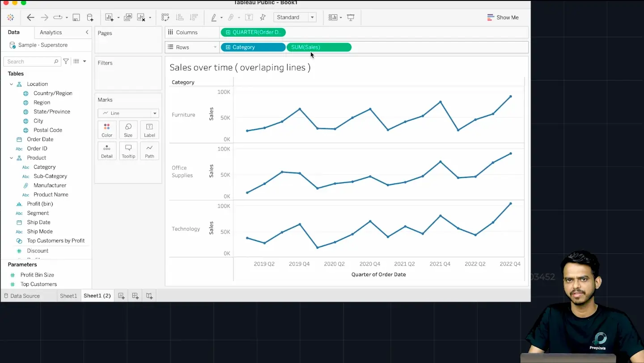Switch to the Analytics tab
644x363 pixels.
[x=51, y=32]
